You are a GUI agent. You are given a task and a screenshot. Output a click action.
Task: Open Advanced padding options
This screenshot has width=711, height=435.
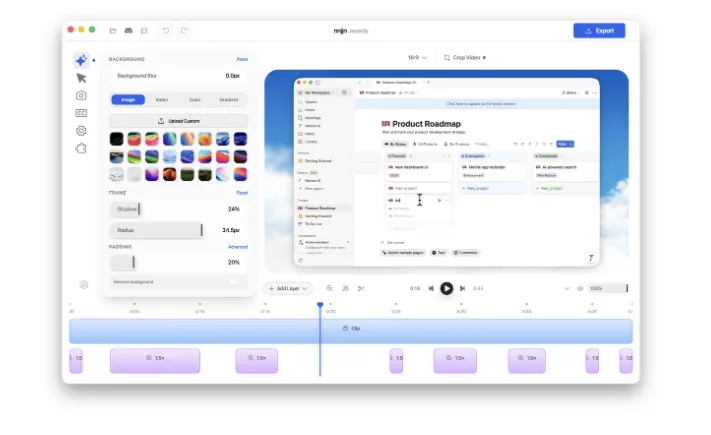pyautogui.click(x=238, y=247)
